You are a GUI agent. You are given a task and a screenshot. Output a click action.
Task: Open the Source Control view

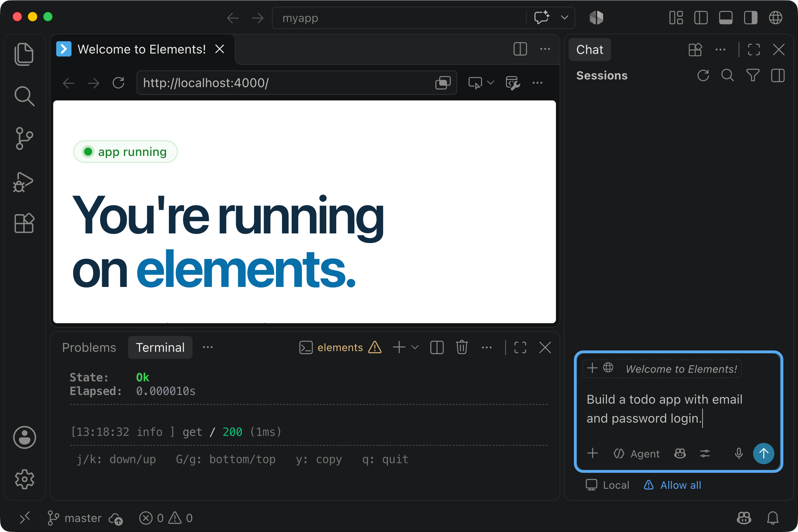(x=24, y=138)
